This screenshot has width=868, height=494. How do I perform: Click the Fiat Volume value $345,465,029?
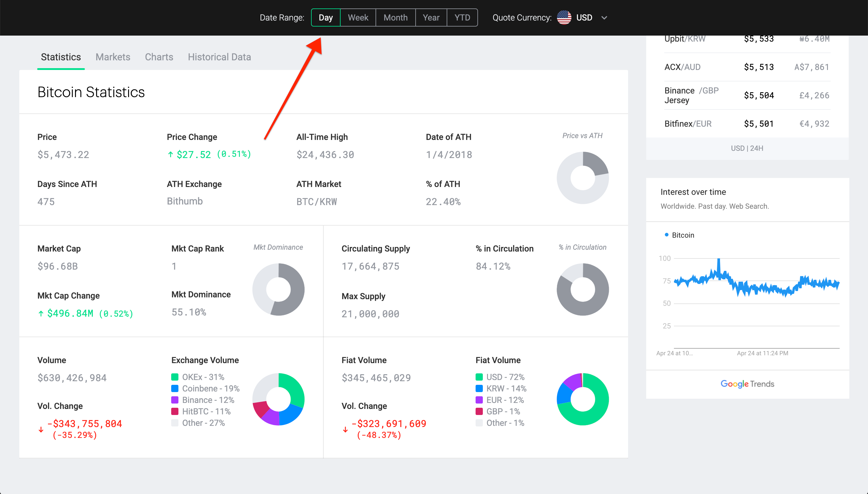click(376, 378)
